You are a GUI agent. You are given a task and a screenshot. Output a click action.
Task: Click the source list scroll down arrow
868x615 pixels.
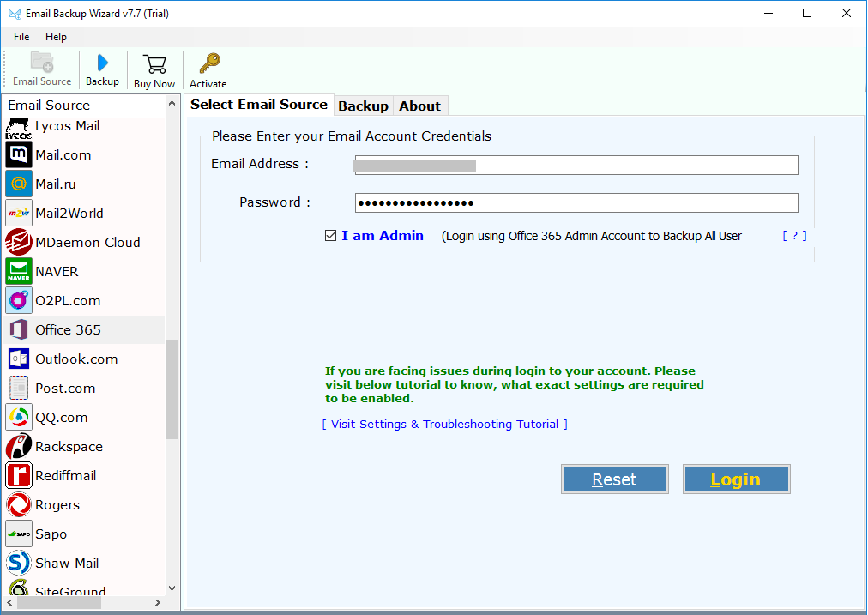[172, 588]
